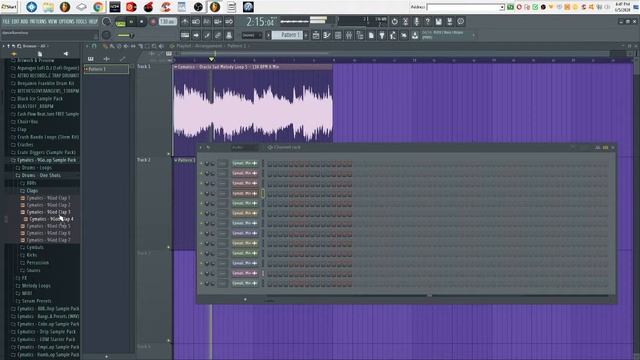Click the render export audio icon
This screenshot has width=640, height=360.
click(449, 21)
